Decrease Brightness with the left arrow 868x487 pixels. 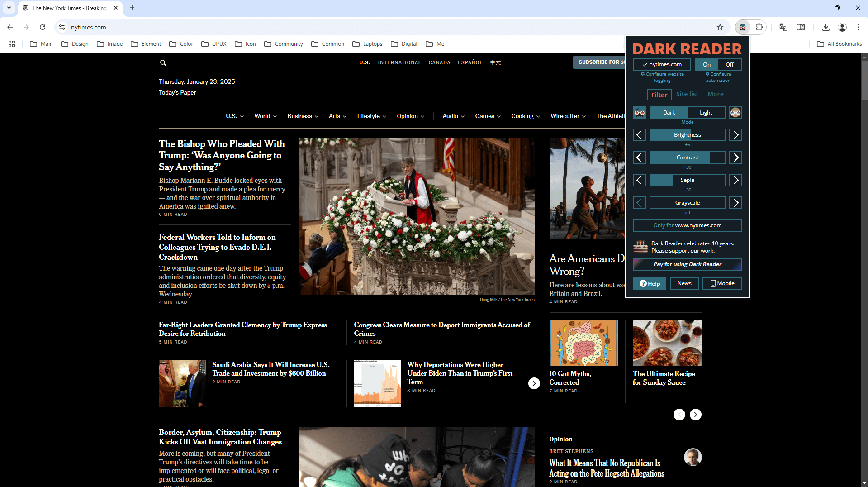click(x=640, y=135)
